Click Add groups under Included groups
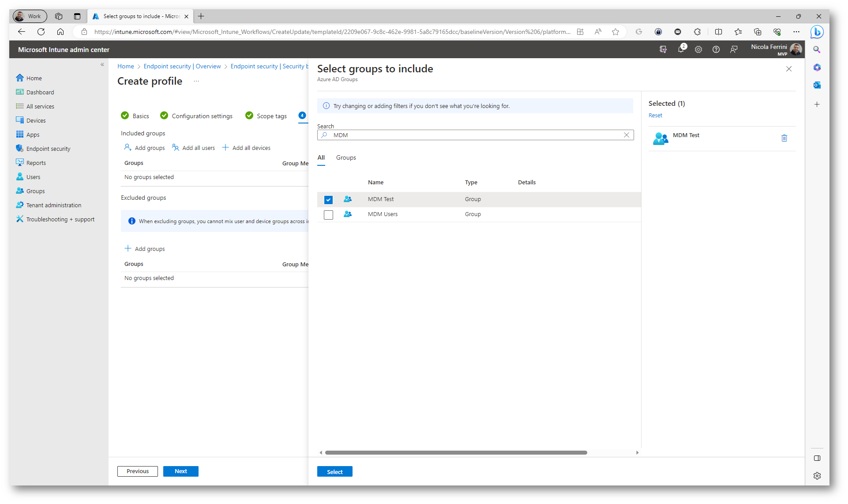This screenshot has height=504, width=848. (145, 148)
